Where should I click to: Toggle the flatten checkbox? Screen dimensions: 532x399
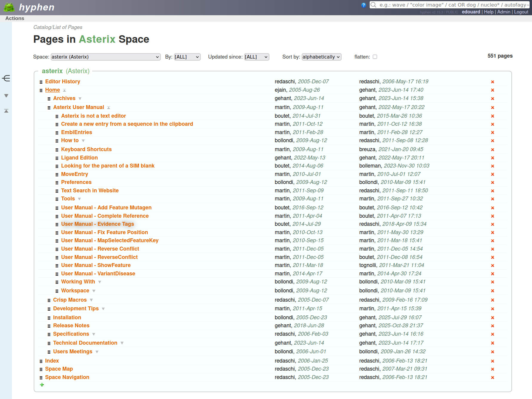375,57
